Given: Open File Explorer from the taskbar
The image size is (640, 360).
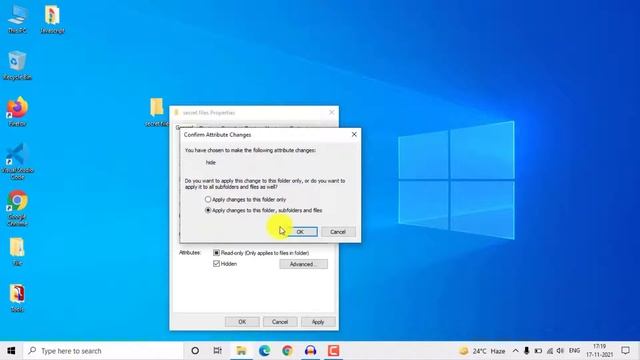Looking at the screenshot, I should tap(241, 351).
